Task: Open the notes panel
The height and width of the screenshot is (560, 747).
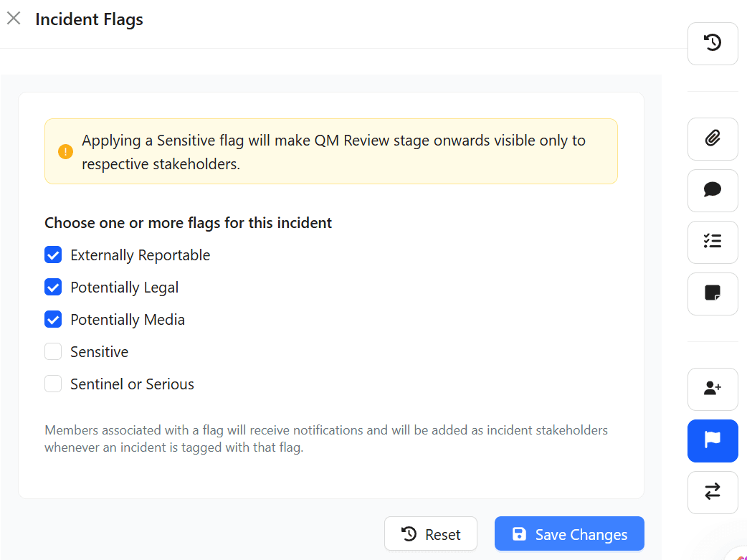Action: [x=712, y=294]
